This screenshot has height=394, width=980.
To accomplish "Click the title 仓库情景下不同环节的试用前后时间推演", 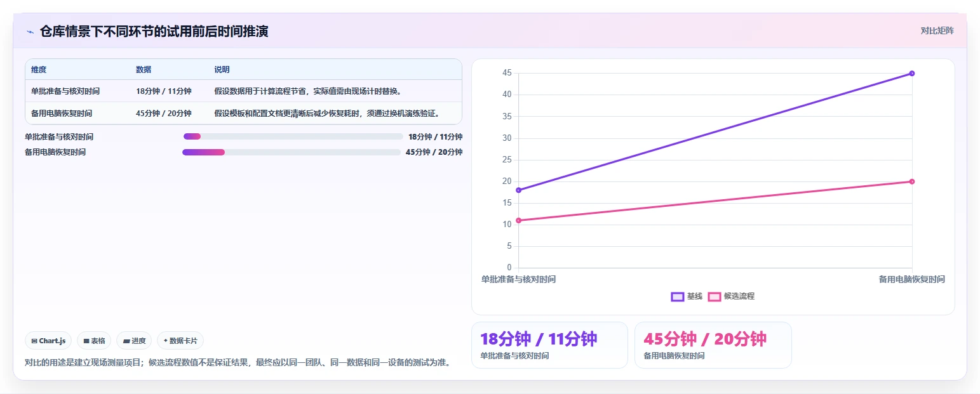I will 154,32.
